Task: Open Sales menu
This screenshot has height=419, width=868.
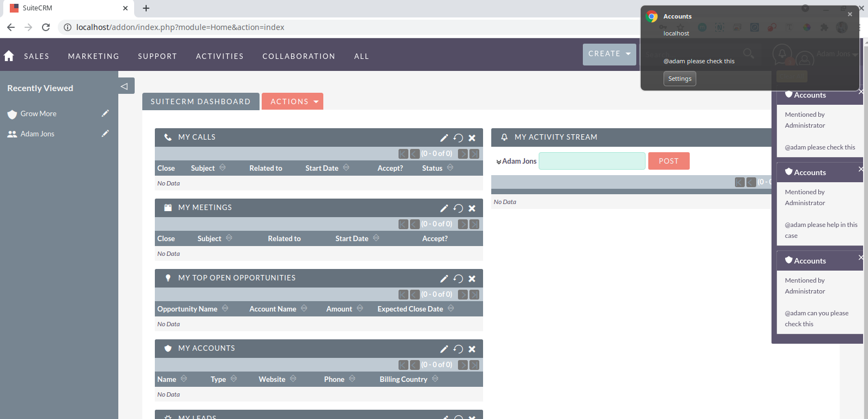Action: (37, 56)
